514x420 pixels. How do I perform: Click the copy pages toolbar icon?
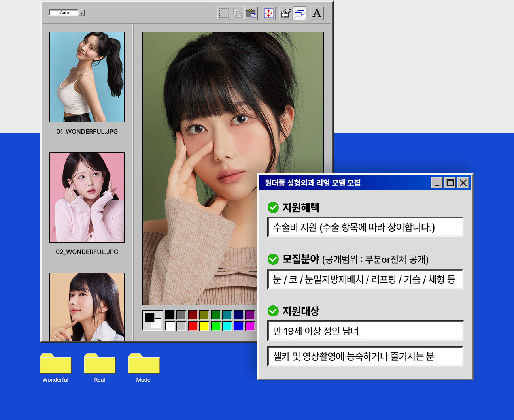tap(238, 13)
